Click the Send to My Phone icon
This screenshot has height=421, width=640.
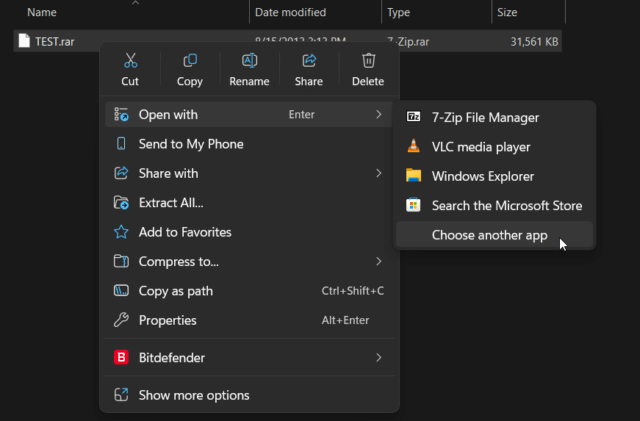coord(121,144)
